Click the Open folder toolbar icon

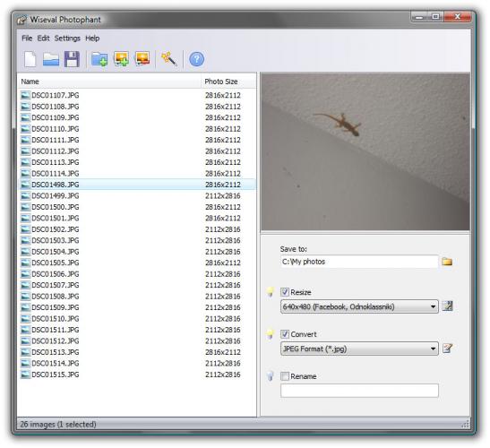pos(51,59)
